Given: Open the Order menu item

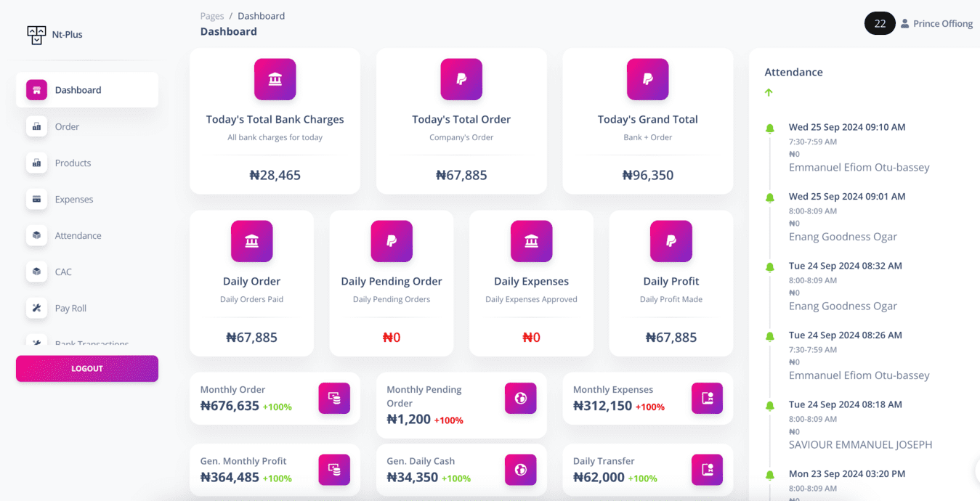Looking at the screenshot, I should coord(87,126).
